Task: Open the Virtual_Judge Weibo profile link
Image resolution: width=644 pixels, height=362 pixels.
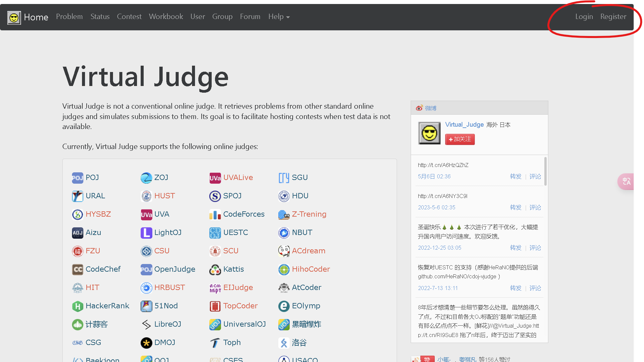Action: (x=464, y=125)
